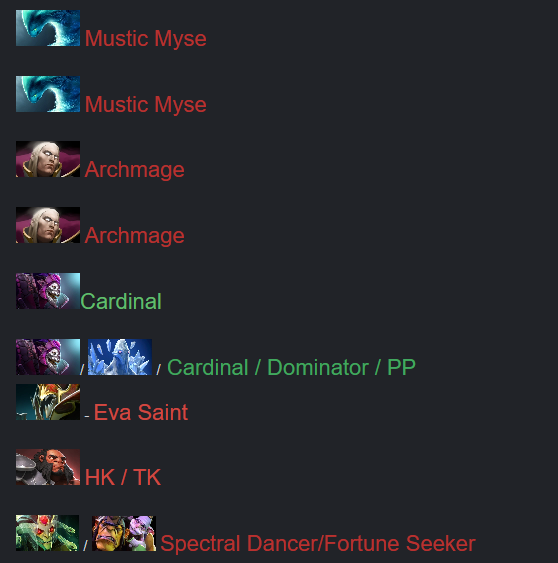Click the Dazzle icon beside lone Cardinal label

click(x=48, y=291)
